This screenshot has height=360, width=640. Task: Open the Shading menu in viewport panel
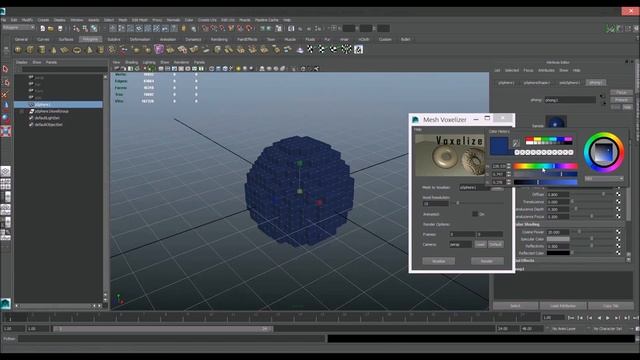point(131,62)
